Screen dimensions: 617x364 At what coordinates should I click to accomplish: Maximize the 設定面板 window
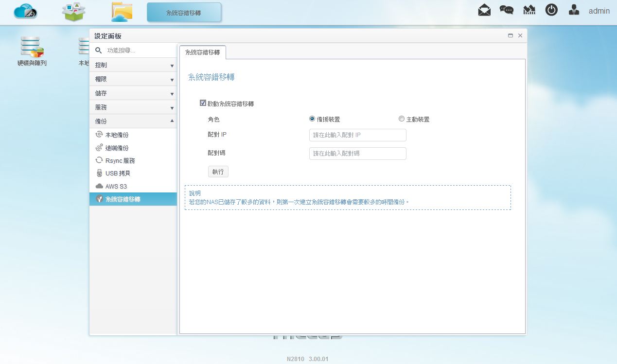coord(511,35)
